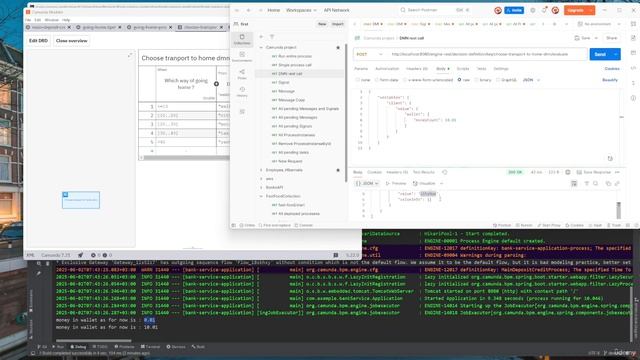Select the 'GraphQL' body type radio
This screenshot has height=360, width=640.
pyautogui.click(x=498, y=80)
